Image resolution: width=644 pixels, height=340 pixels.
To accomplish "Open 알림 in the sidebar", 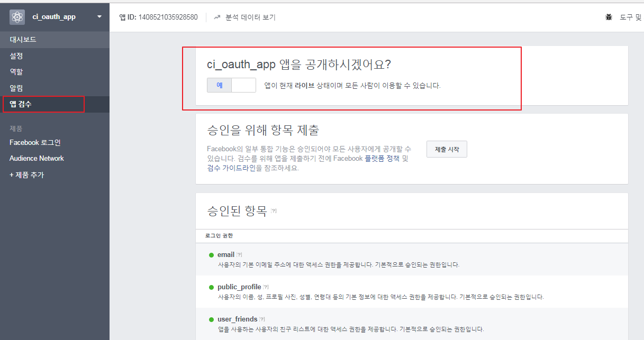I will [55, 88].
